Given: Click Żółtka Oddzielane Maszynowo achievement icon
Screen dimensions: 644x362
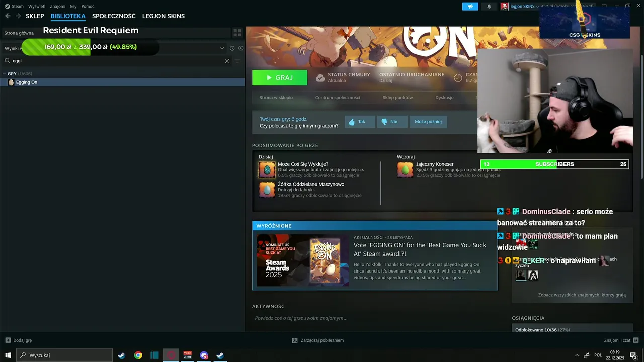Looking at the screenshot, I should 267,190.
